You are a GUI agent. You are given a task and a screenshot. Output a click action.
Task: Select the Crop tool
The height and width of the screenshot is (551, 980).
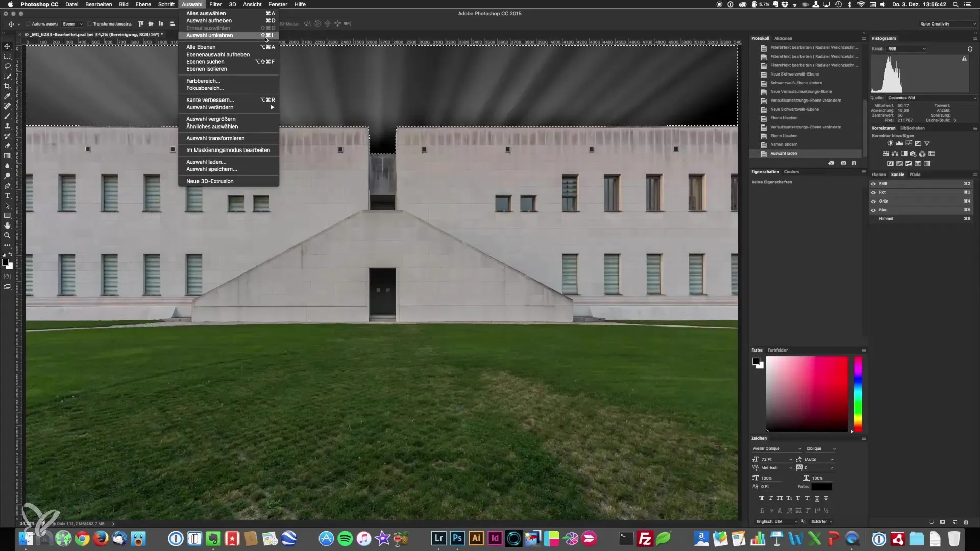click(x=7, y=86)
